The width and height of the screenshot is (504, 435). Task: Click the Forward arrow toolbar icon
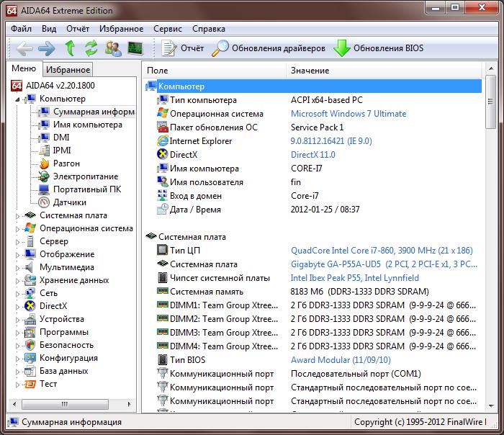point(47,48)
